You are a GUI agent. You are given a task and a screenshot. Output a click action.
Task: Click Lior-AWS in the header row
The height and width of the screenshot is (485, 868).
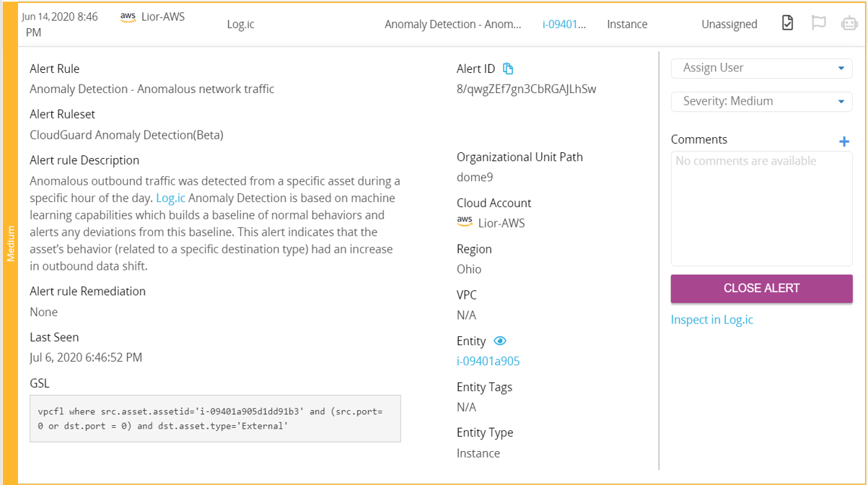[163, 17]
